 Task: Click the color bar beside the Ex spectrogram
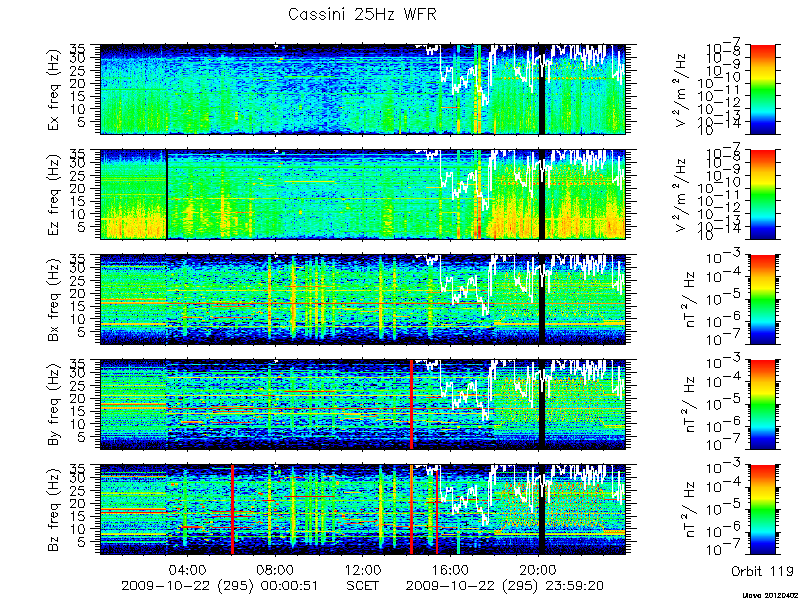(x=762, y=89)
